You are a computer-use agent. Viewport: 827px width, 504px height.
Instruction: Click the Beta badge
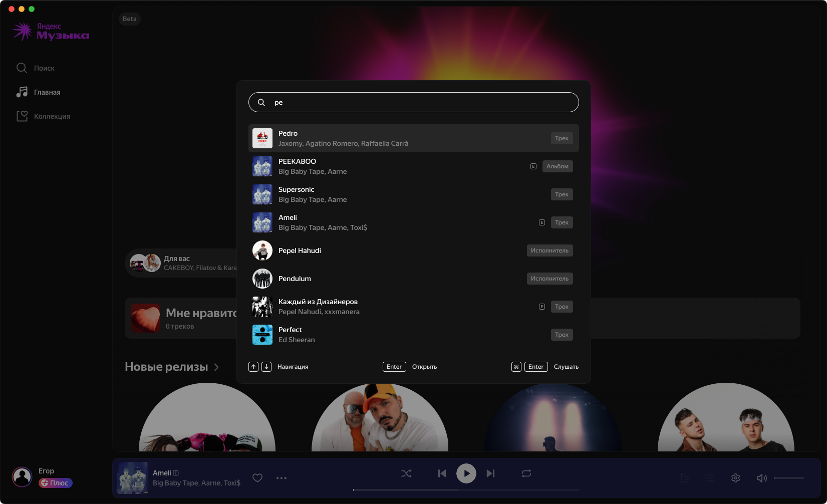coord(130,19)
